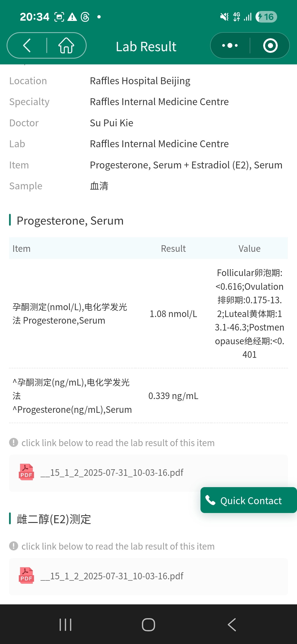
Task: Go to home via house icon
Action: tap(66, 46)
